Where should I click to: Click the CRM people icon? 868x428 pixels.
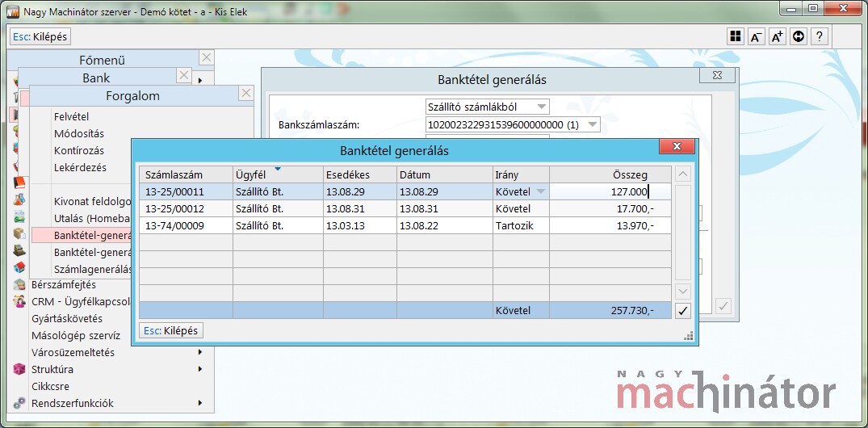(19, 302)
